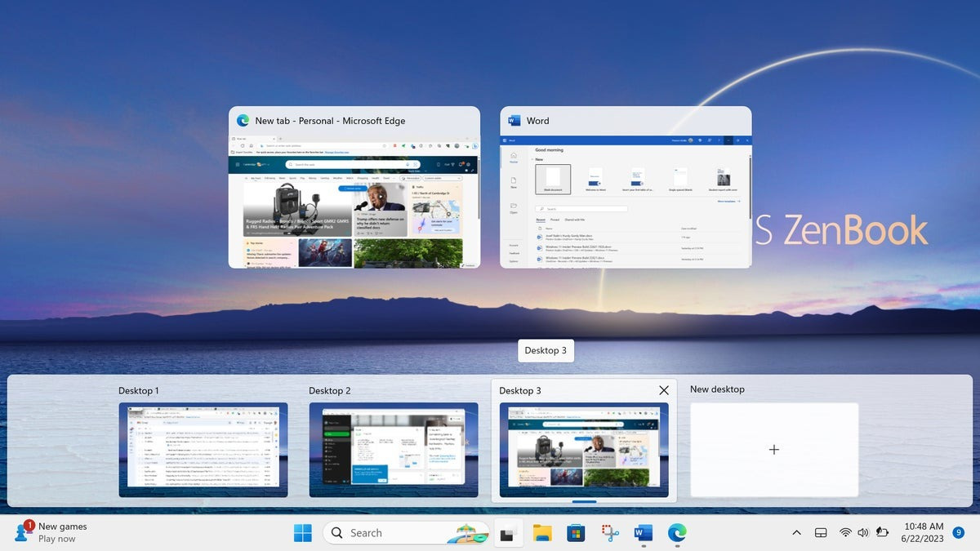Click the Blank document thumbnail in Word preview
This screenshot has height=551, width=980.
tap(553, 179)
